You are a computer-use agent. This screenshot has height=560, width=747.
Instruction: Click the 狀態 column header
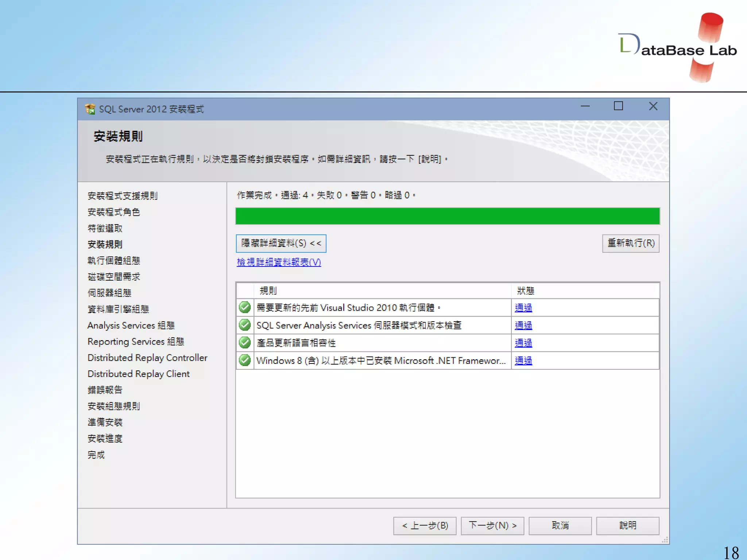point(585,291)
